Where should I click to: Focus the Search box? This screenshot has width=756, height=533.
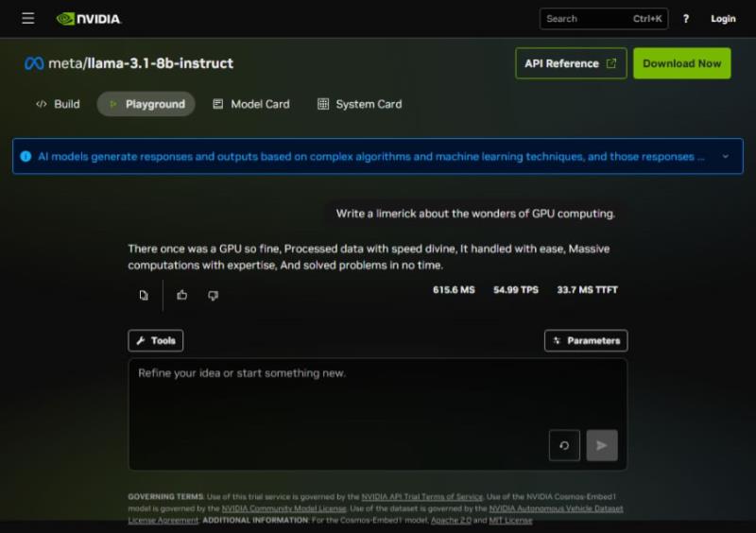(604, 19)
